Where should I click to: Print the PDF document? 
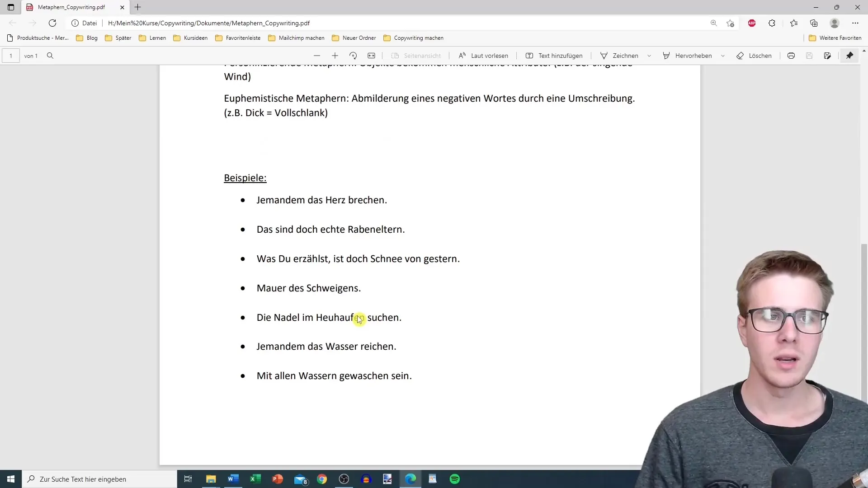791,56
